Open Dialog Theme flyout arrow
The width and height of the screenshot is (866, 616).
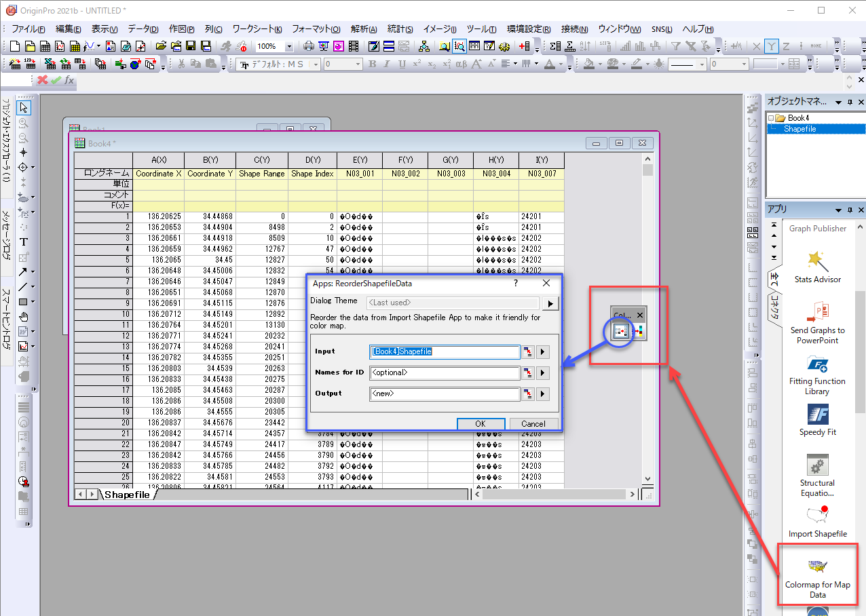pyautogui.click(x=552, y=303)
